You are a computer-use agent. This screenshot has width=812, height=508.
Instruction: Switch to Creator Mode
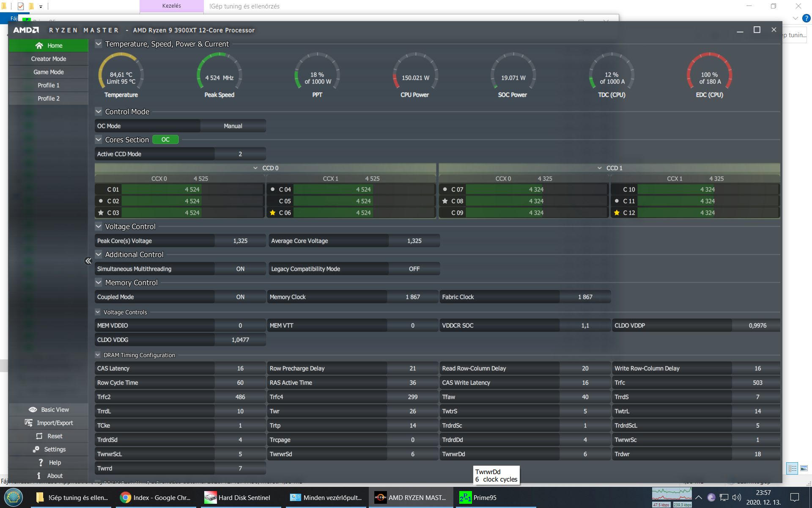[x=49, y=58]
